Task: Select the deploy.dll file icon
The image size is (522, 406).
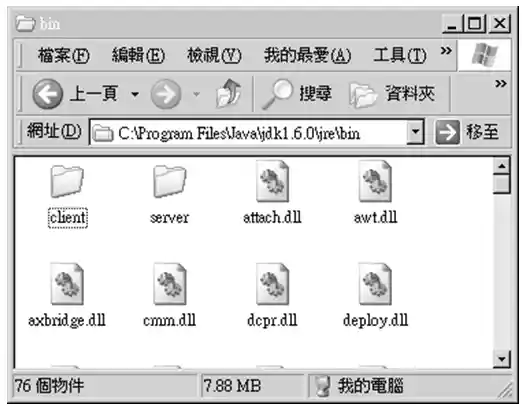Action: click(x=375, y=284)
